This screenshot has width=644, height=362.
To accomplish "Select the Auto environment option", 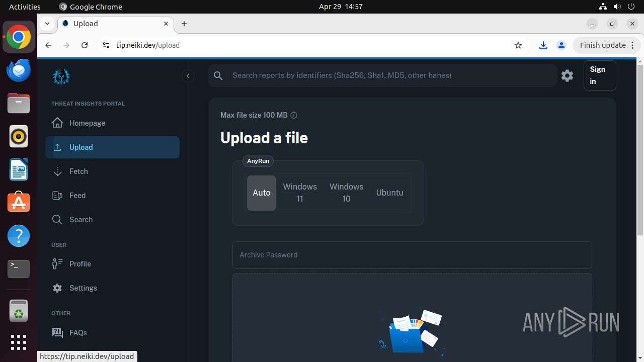I will pos(262,193).
